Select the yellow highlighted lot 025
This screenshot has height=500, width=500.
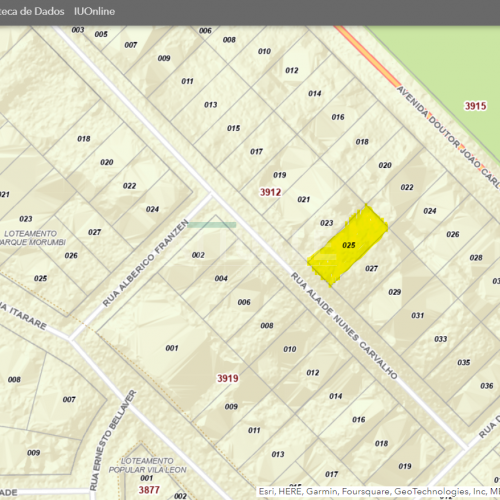tap(347, 245)
